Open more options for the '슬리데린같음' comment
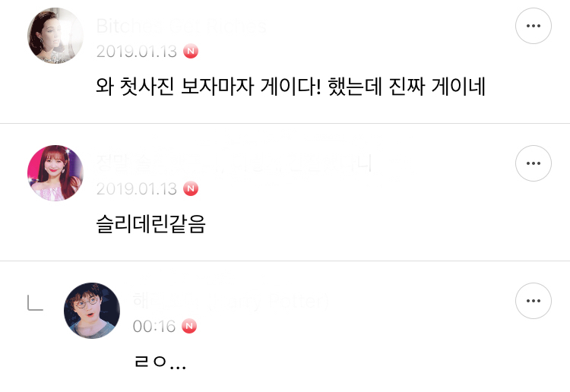This screenshot has height=392, width=570. [x=533, y=164]
